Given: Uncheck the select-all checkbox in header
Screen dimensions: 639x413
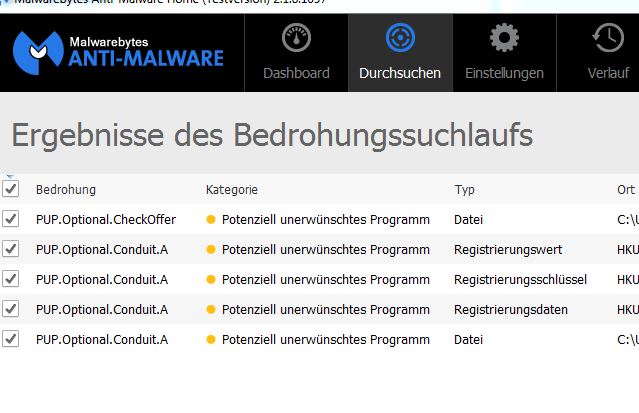Looking at the screenshot, I should tap(11, 189).
